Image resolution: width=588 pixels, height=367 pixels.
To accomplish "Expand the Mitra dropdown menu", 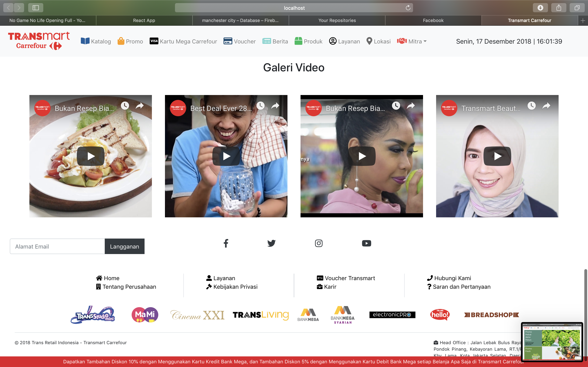I will tap(412, 42).
